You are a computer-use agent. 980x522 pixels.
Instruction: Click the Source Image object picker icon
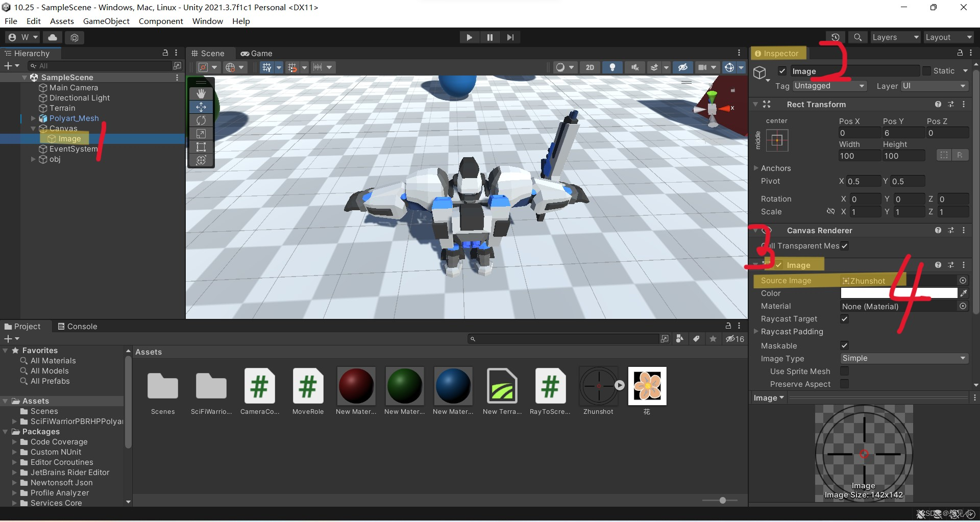click(963, 281)
